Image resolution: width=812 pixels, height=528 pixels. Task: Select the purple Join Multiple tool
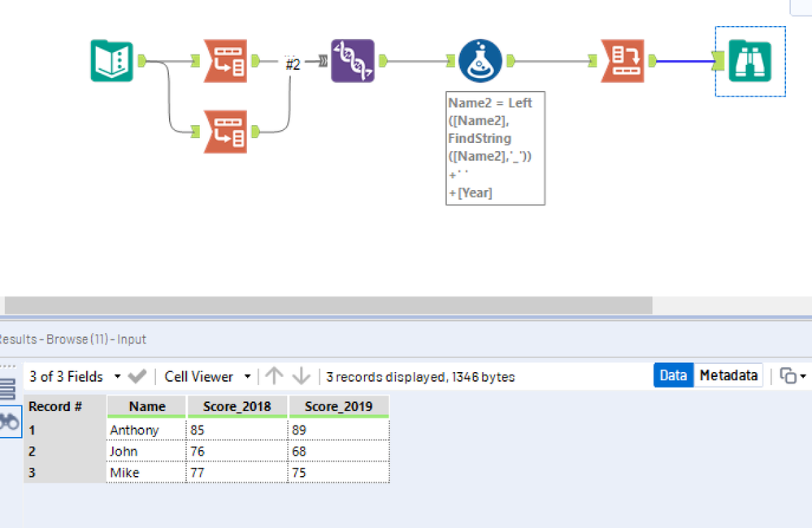pyautogui.click(x=353, y=61)
